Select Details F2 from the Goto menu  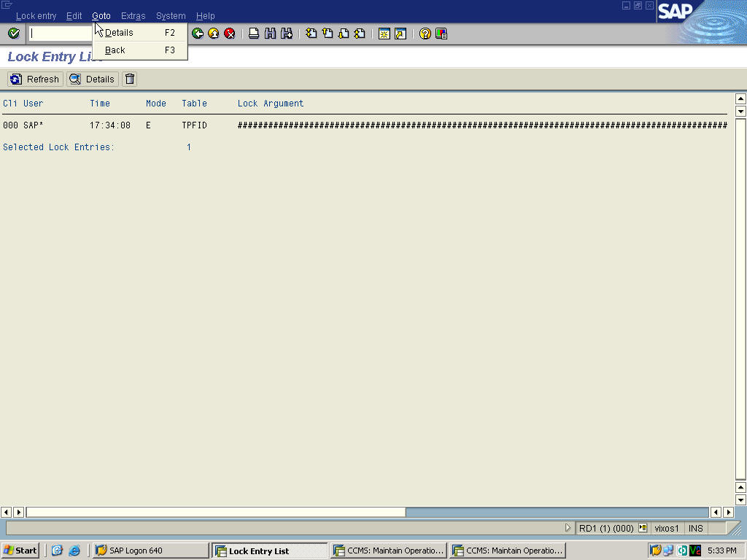pos(119,32)
